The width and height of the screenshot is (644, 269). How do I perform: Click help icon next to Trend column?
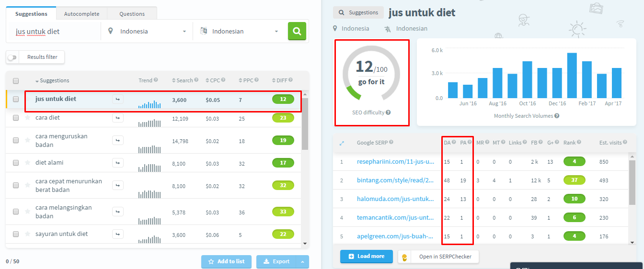(156, 80)
